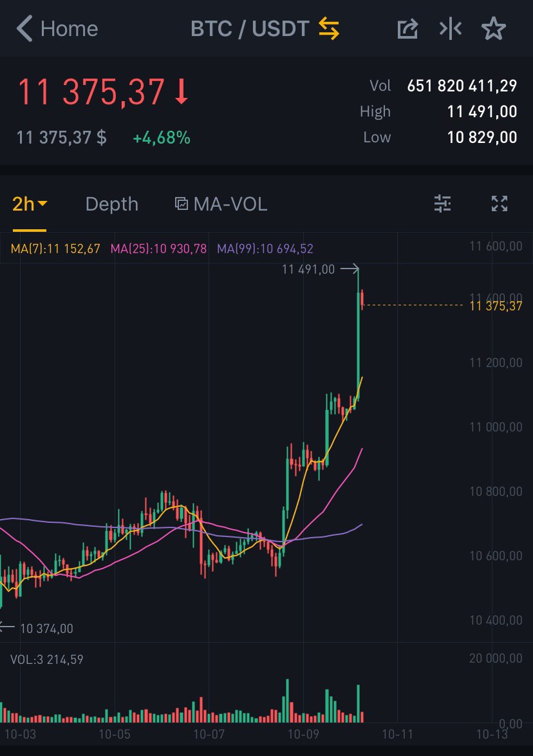Tap the BTC / USDT pair title

[x=250, y=29]
